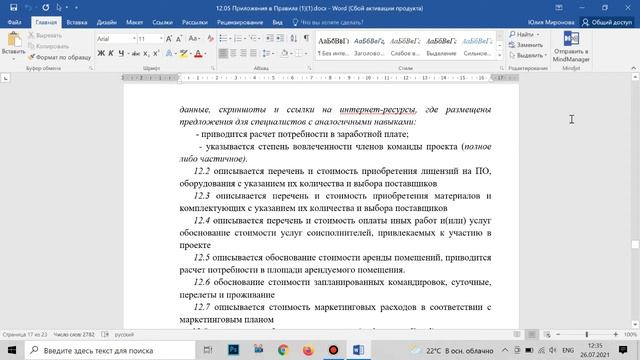Screen dimensions: 640x360
Task: Switch to the Ссылки (References) tab
Action: (162, 22)
